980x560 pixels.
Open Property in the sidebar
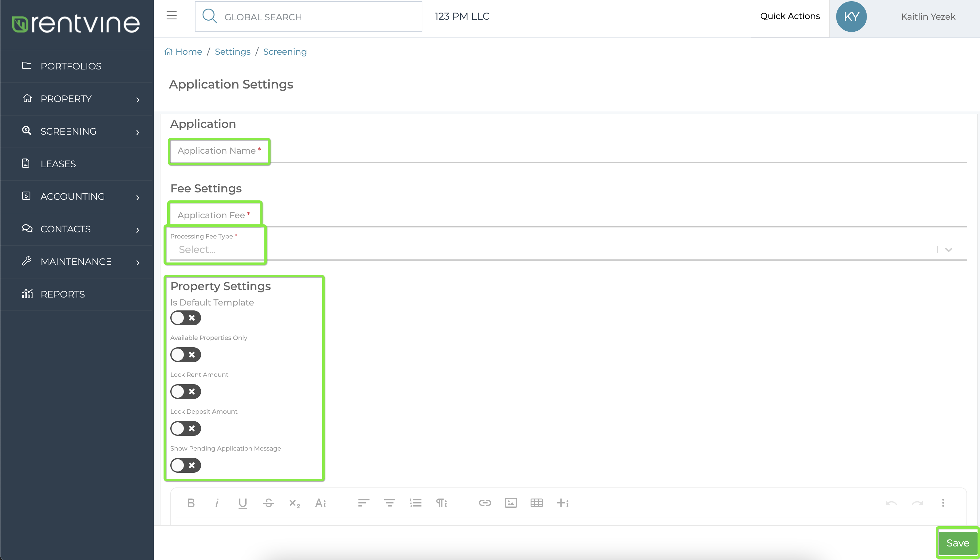pos(77,99)
